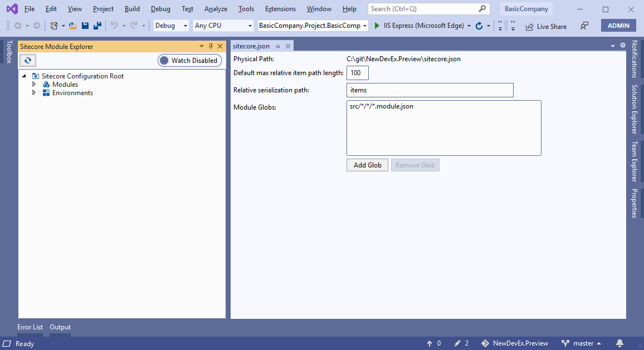Open the Analyze menu
The image size is (644, 350).
pyautogui.click(x=216, y=8)
